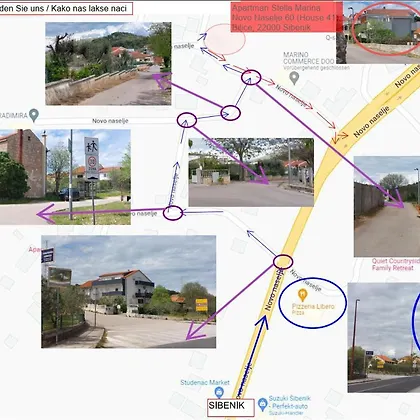Click the Marino Commerce DOO location pin
420x420 pixels.
coord(294,79)
